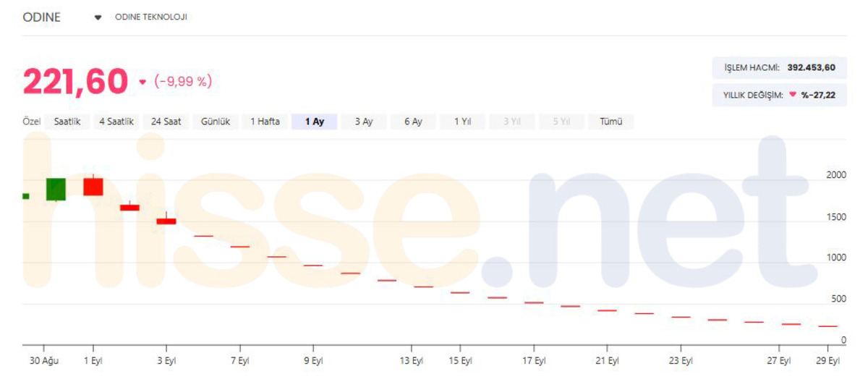Click the 0 price axis label
This screenshot has height=382, width=868.
point(843,340)
